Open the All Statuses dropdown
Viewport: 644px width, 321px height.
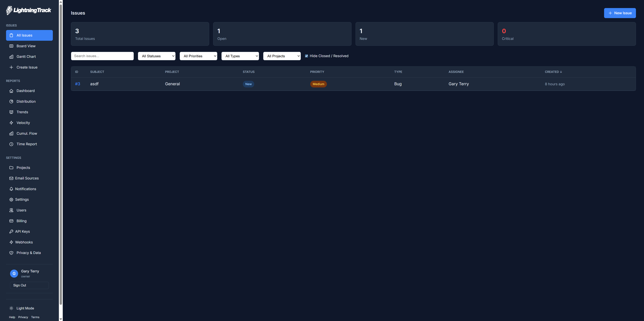coord(156,56)
